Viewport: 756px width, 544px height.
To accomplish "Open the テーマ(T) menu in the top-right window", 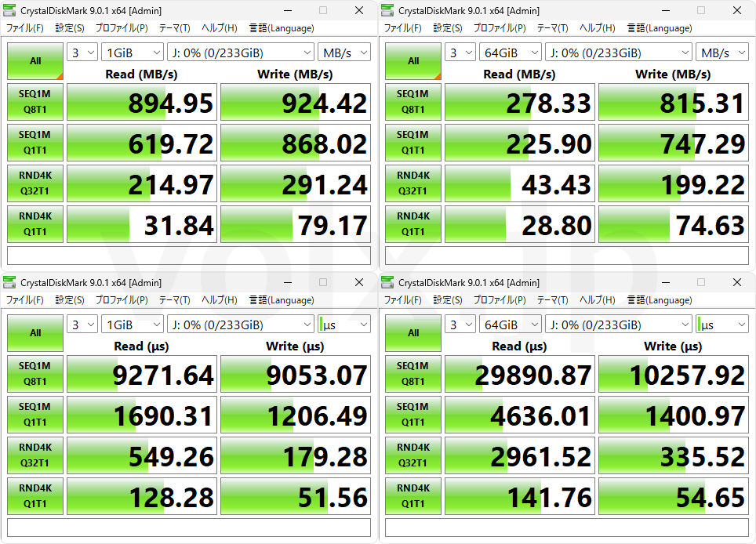I will click(553, 28).
